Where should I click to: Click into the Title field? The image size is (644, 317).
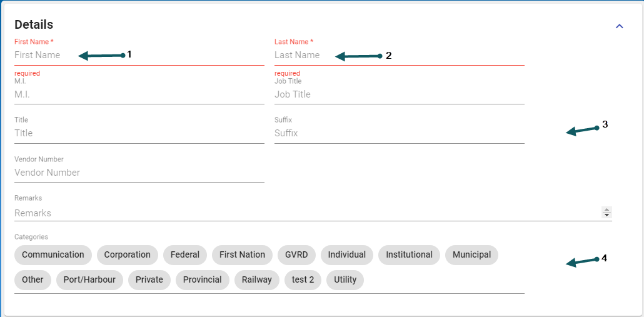pos(139,133)
